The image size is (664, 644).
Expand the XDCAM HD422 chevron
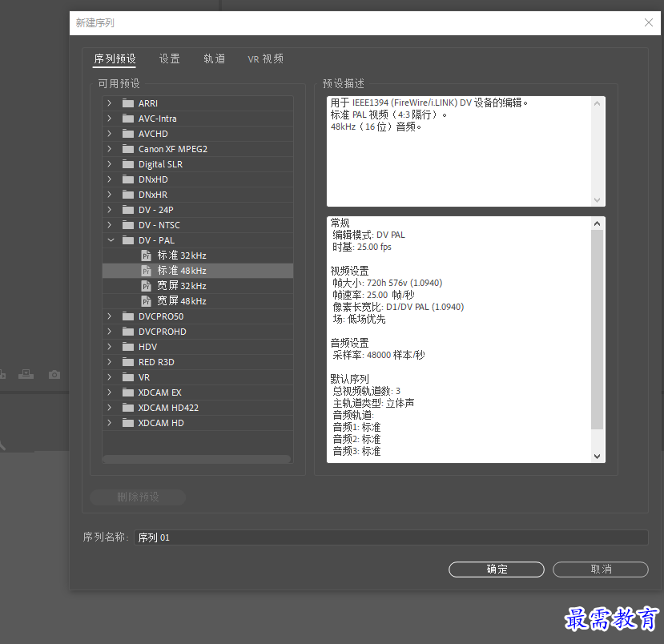point(109,408)
